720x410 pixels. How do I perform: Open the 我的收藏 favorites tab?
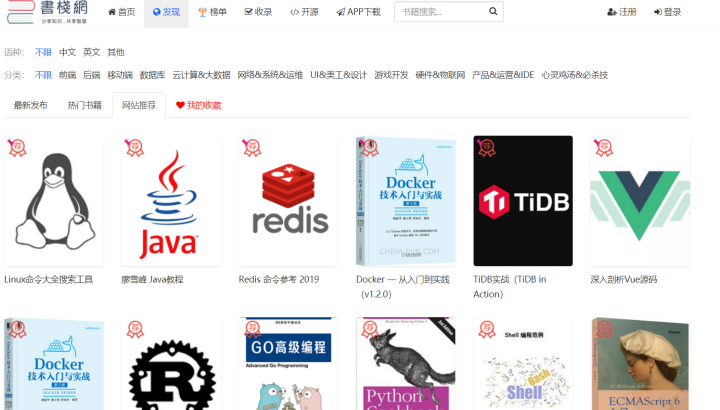click(x=198, y=105)
